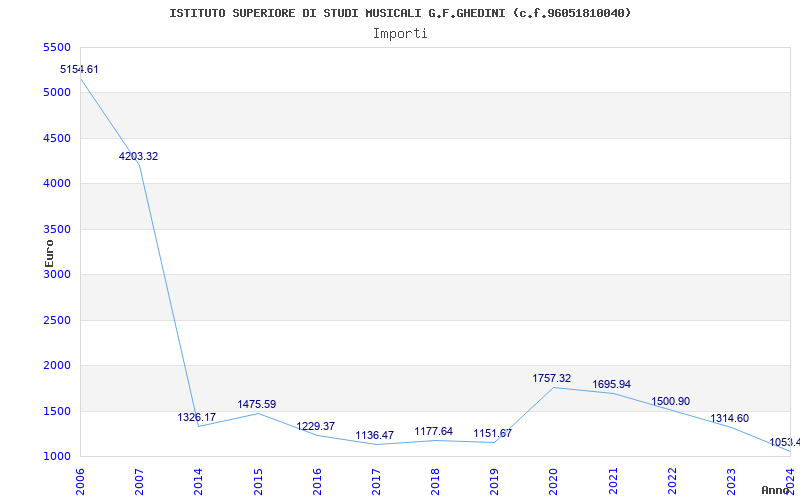Click the 1000 y-axis tick label
This screenshot has height=500, width=800.
point(57,457)
